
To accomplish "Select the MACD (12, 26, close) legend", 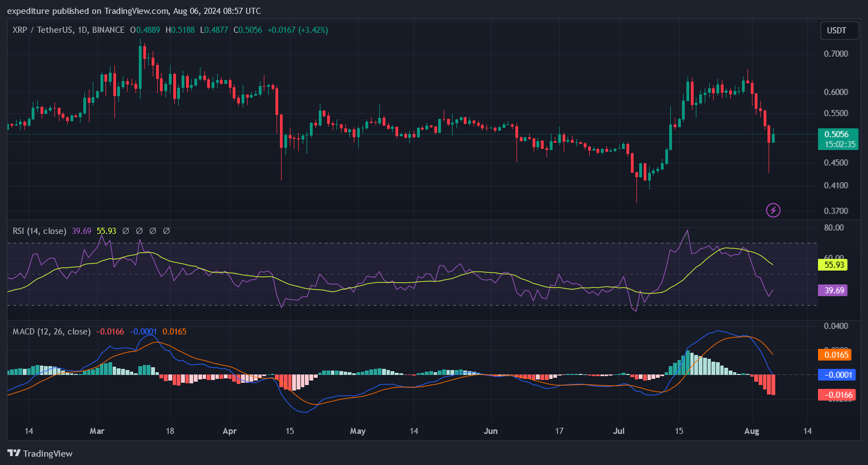I will coord(51,331).
